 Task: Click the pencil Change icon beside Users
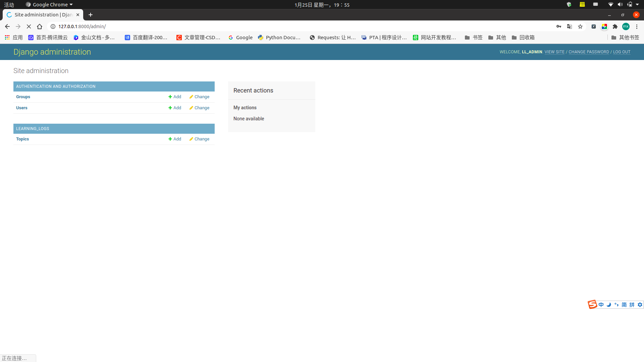191,108
